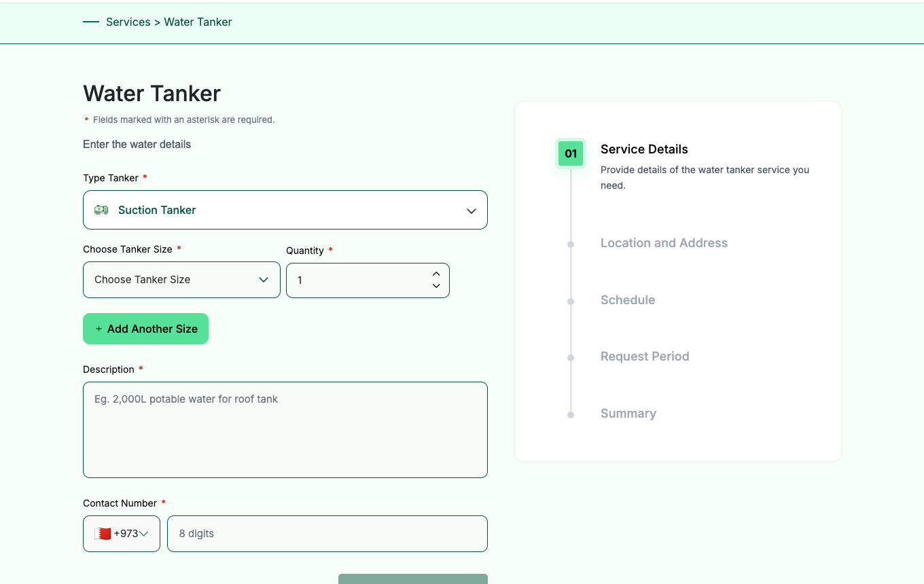Screen dimensions: 924x584
Task: Go to the Summary step
Action: click(x=628, y=414)
